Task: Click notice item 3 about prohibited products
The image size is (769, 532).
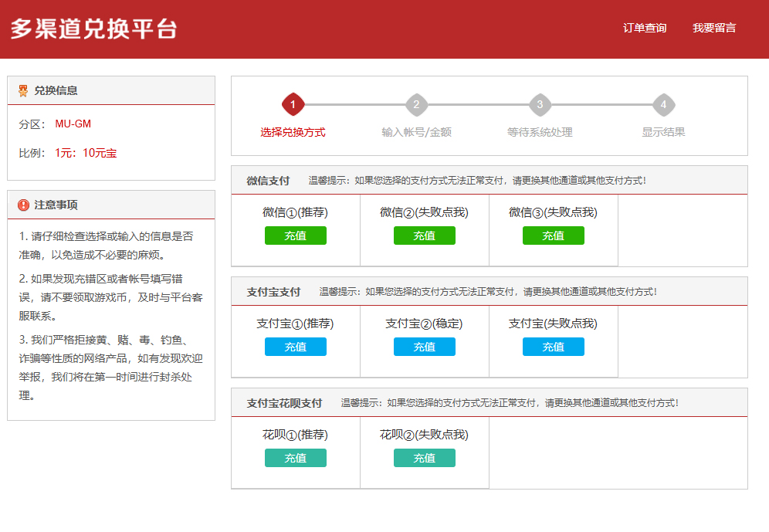Action: click(111, 368)
